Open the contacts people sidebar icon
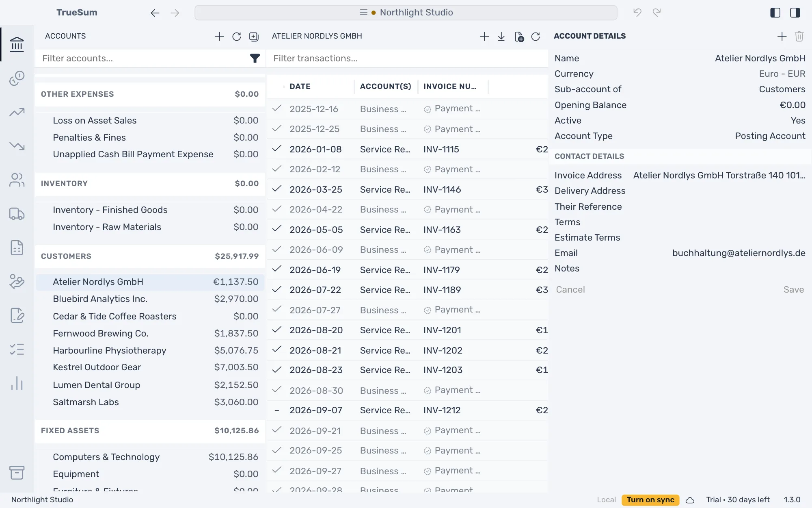Image resolution: width=812 pixels, height=508 pixels. point(17,180)
